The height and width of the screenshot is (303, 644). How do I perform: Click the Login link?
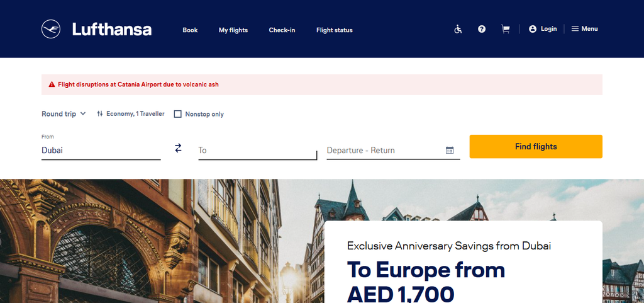548,29
